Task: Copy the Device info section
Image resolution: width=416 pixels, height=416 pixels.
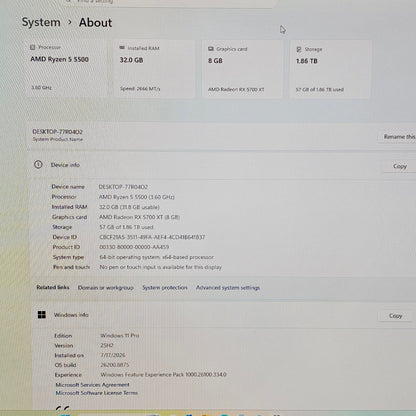Action: (400, 166)
